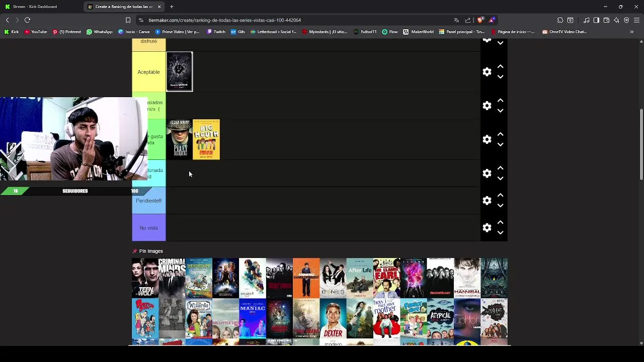Switch to Stream - Kick Dashboard tab

40,7
